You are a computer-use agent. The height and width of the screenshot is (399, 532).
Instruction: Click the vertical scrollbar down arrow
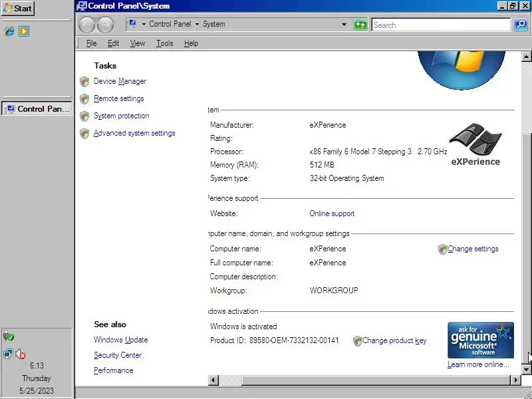pos(526,369)
